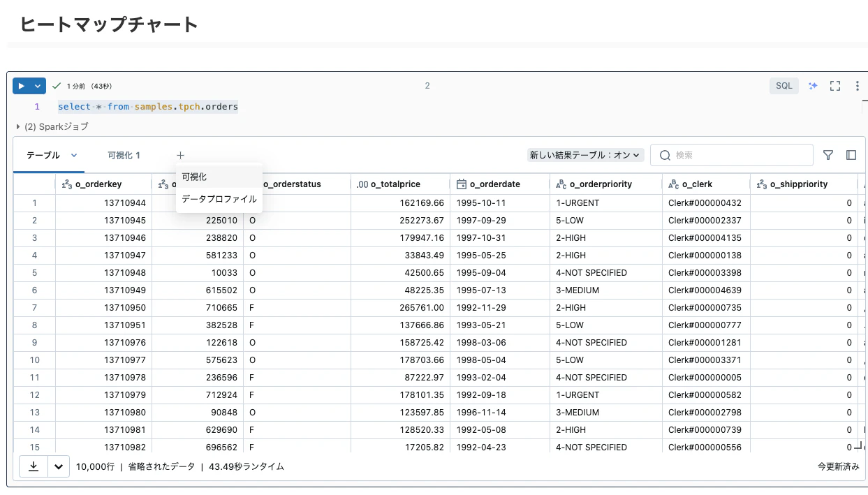Open the AI assistant sparkle icon
Viewport: 868px width, 495px height.
(x=813, y=86)
